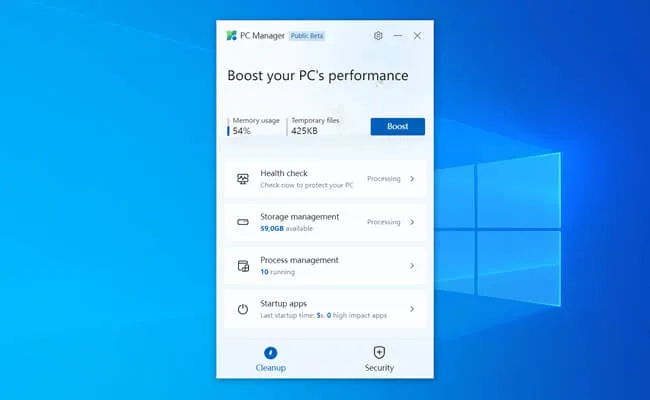Open the Health check row
The height and width of the screenshot is (400, 650).
click(325, 179)
